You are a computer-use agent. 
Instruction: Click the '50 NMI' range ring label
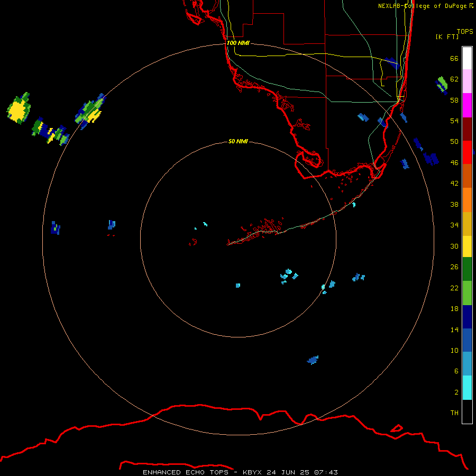238,141
